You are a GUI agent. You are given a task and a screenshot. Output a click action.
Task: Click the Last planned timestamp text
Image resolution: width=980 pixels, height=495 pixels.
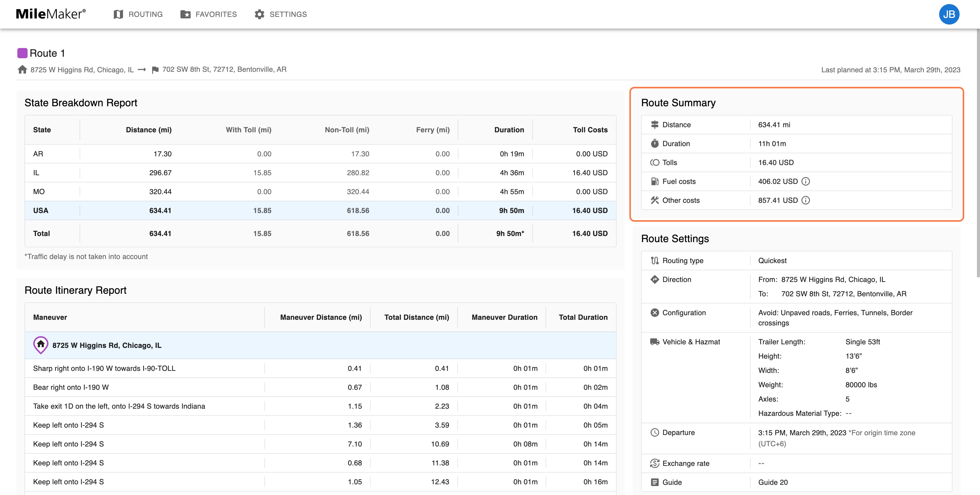[890, 70]
